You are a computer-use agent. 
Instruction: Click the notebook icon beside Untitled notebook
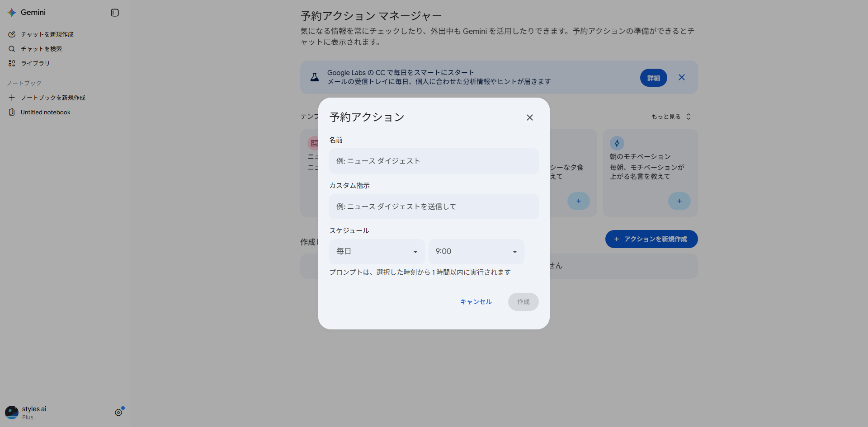tap(12, 112)
